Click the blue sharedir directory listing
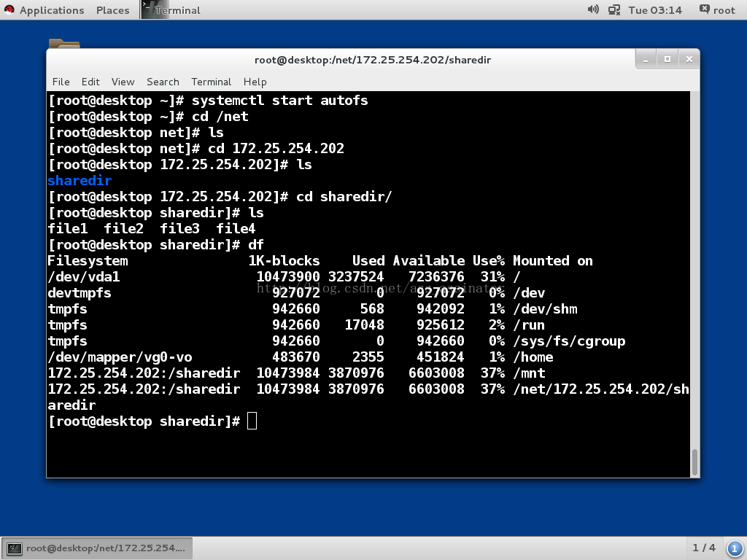Image resolution: width=747 pixels, height=560 pixels. tap(80, 181)
